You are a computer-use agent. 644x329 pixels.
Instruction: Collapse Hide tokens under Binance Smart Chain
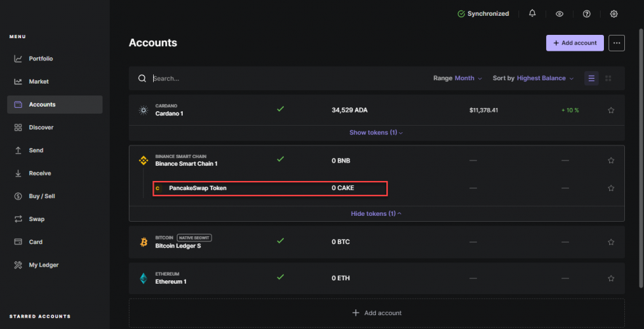pyautogui.click(x=376, y=213)
